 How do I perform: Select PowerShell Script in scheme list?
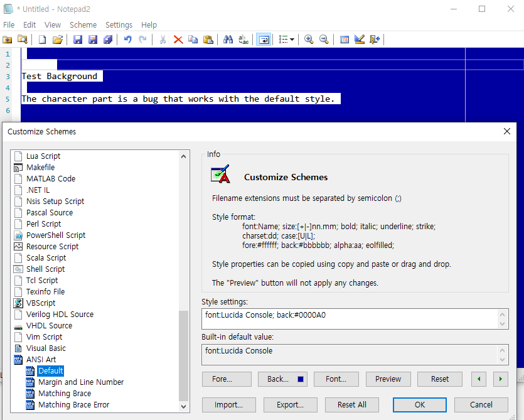coord(56,235)
